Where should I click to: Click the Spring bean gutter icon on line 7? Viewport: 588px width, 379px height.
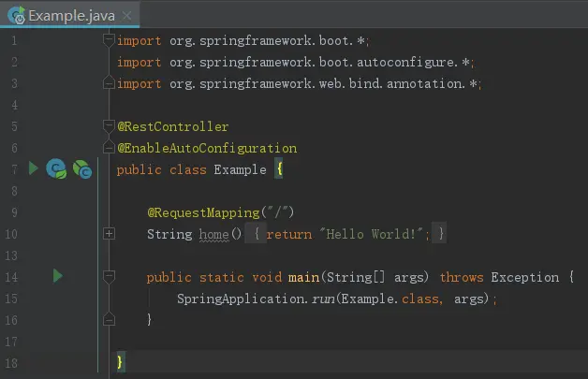tap(56, 169)
